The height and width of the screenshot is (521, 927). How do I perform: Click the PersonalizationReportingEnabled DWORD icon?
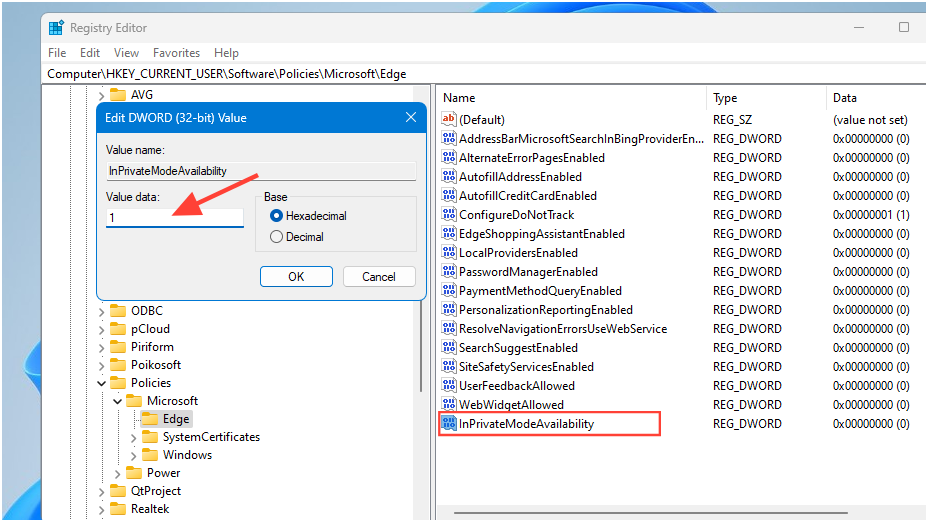tap(449, 309)
